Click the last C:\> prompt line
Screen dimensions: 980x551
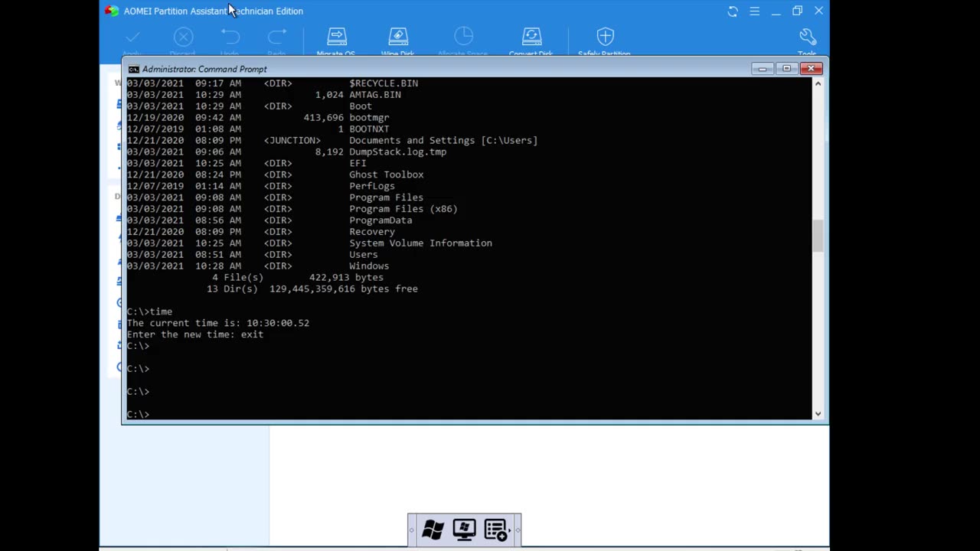click(138, 414)
